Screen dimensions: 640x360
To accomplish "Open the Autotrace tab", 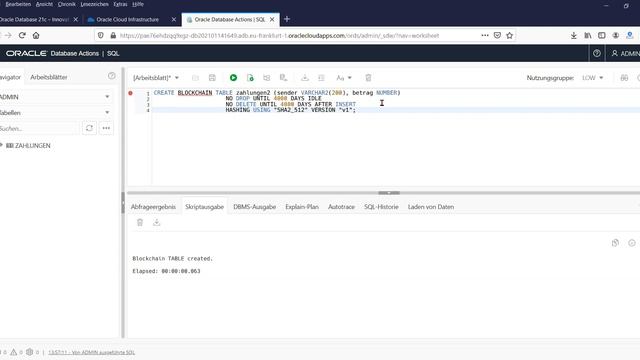I will click(341, 207).
